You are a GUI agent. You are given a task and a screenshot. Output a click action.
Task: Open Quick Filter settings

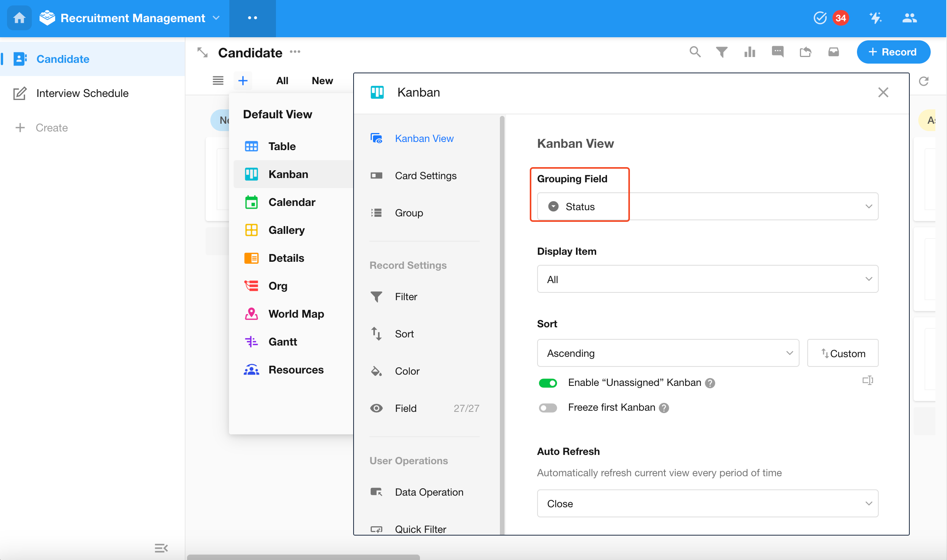pos(425,529)
